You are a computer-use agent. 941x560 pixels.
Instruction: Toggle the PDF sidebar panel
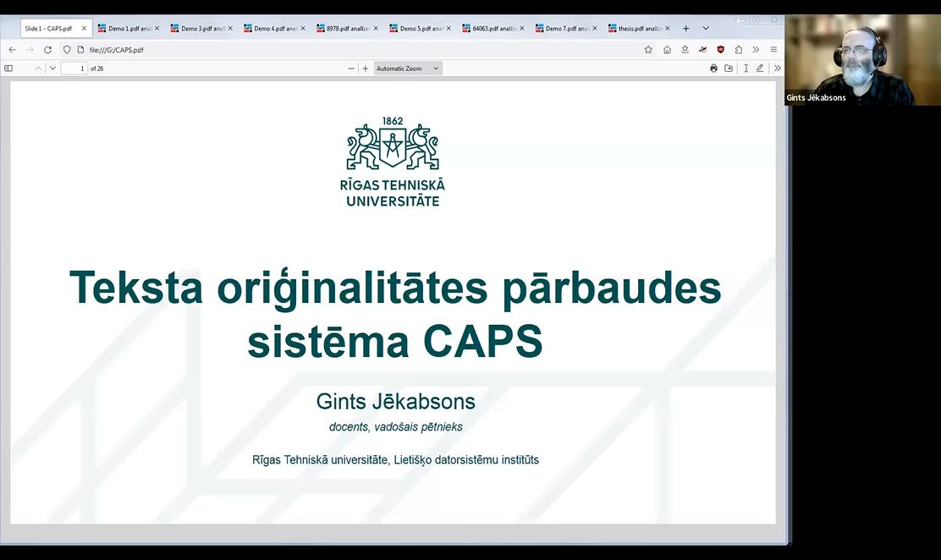click(x=8, y=69)
